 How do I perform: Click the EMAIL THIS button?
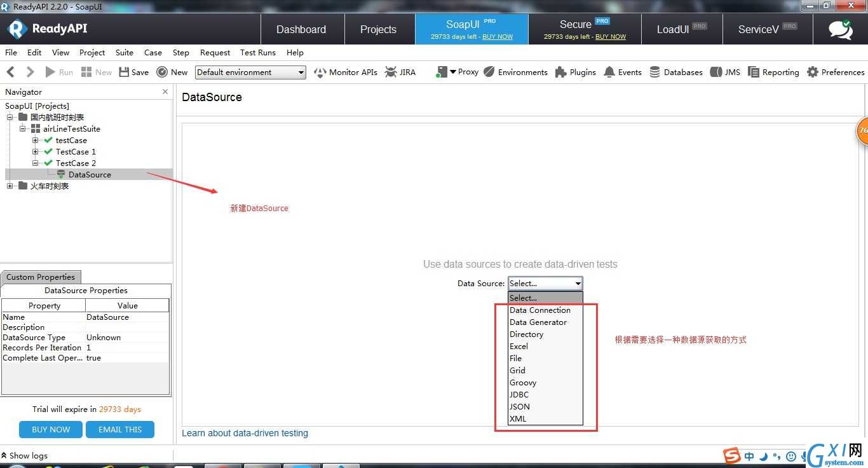pyautogui.click(x=120, y=429)
